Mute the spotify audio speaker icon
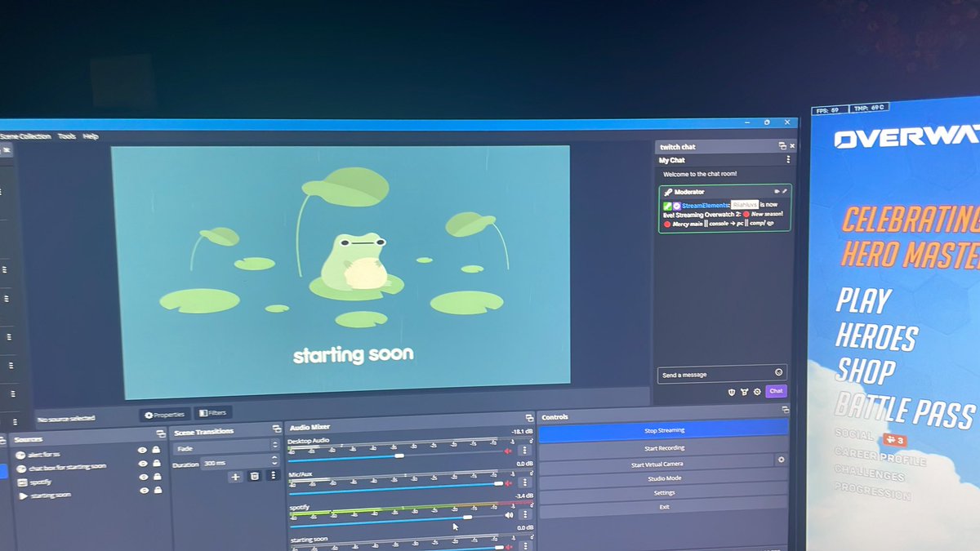The width and height of the screenshot is (980, 551). coord(510,515)
